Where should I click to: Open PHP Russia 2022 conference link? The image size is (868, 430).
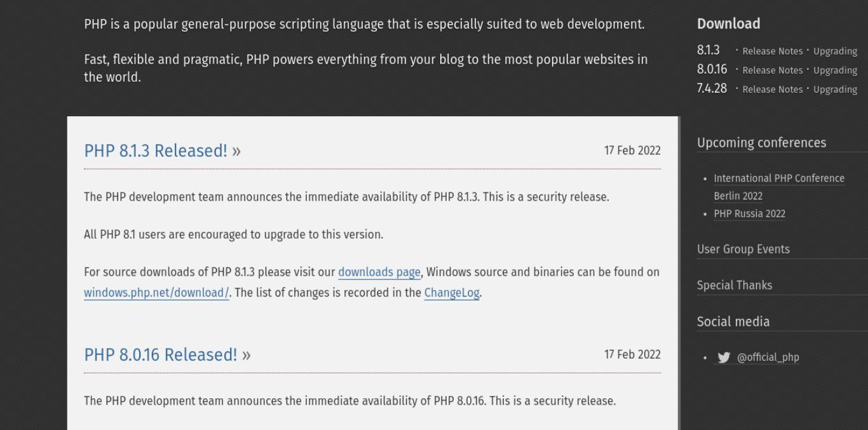750,214
